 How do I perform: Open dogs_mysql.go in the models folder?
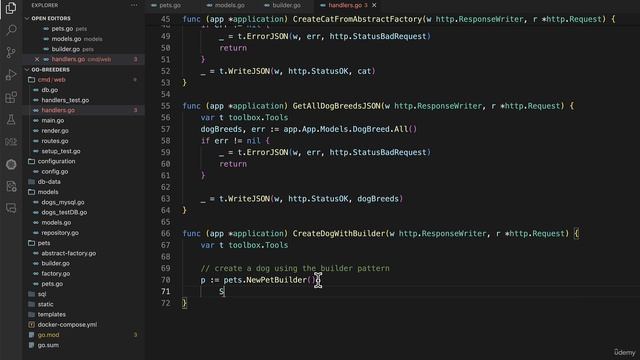click(x=62, y=202)
